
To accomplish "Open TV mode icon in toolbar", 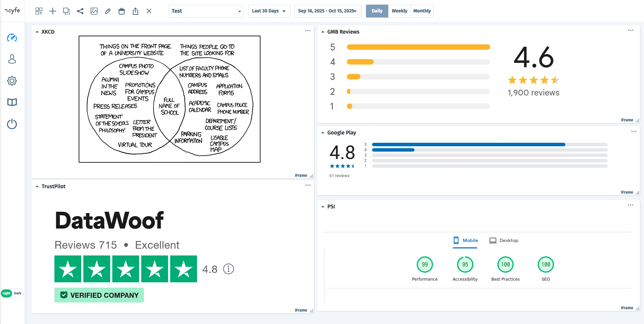I will pyautogui.click(x=122, y=11).
